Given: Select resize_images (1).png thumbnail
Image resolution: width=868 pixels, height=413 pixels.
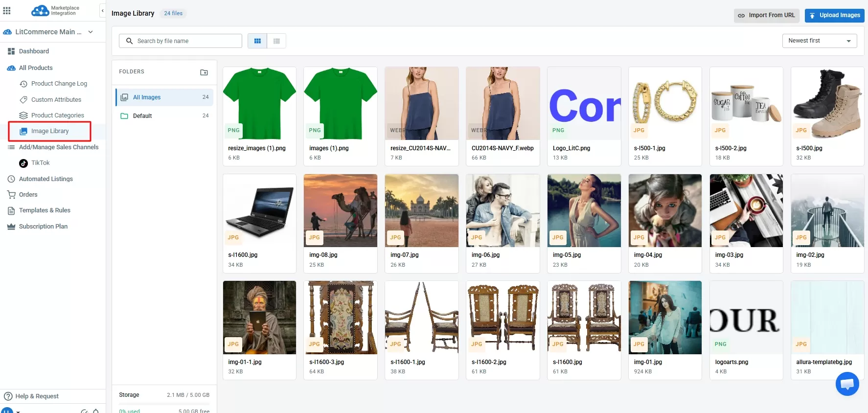Looking at the screenshot, I should point(259,103).
